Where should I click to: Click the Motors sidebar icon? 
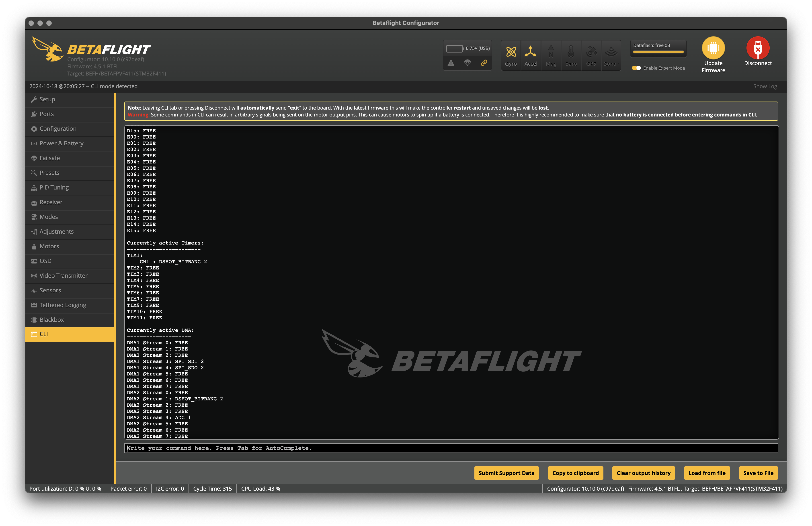coord(34,246)
